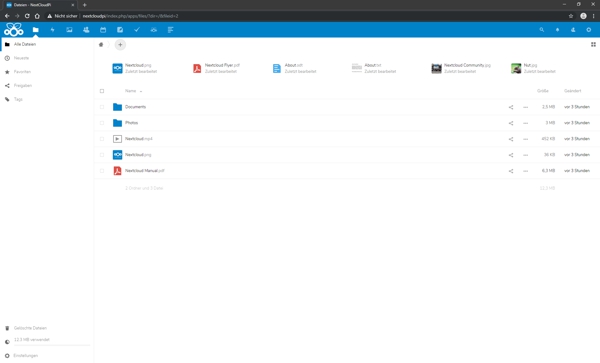The image size is (600, 363).
Task: Share the Photos folder
Action: click(x=511, y=123)
